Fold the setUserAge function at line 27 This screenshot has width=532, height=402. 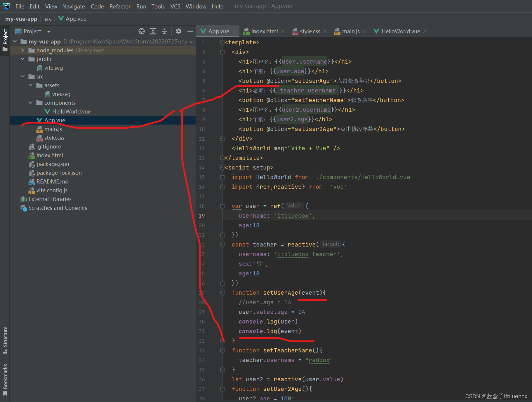222,293
